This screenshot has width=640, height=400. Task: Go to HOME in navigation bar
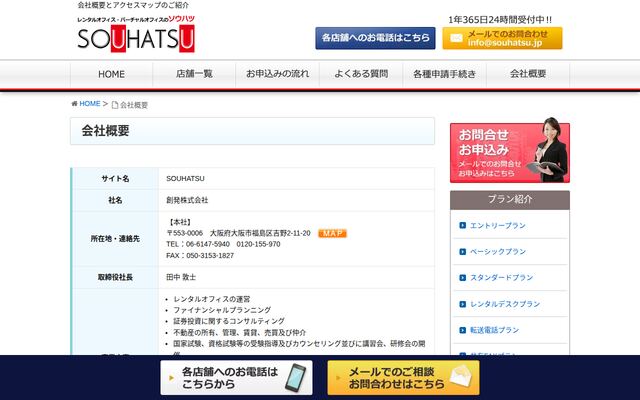point(111,74)
